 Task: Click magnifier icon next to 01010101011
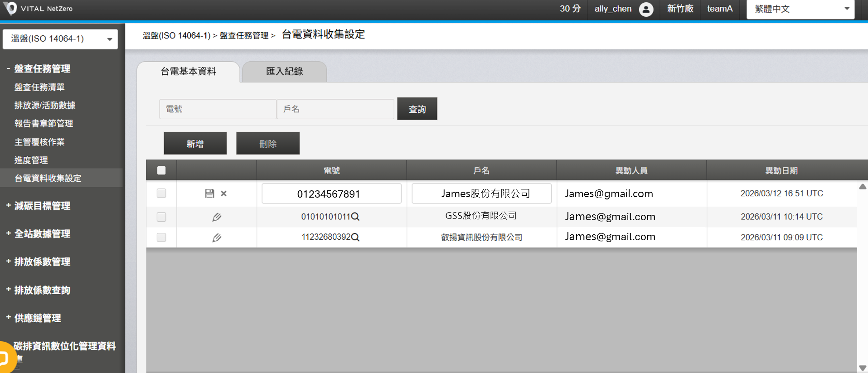(355, 217)
